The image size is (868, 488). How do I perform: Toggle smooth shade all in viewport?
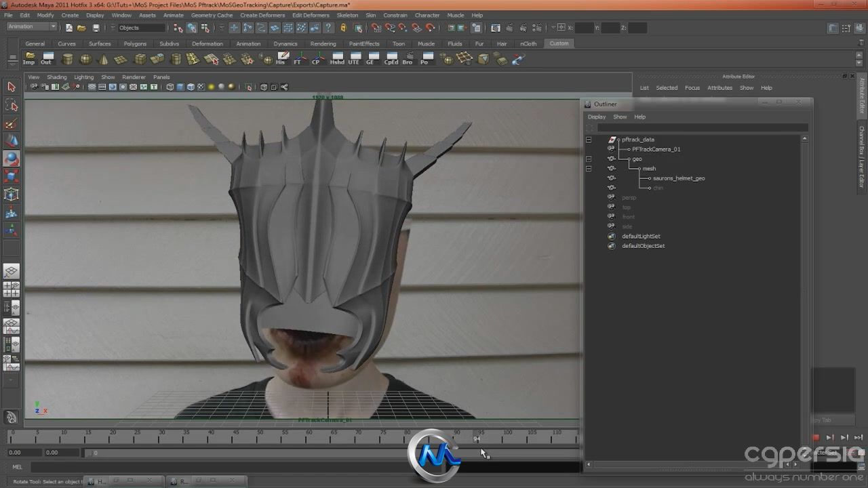pyautogui.click(x=180, y=87)
